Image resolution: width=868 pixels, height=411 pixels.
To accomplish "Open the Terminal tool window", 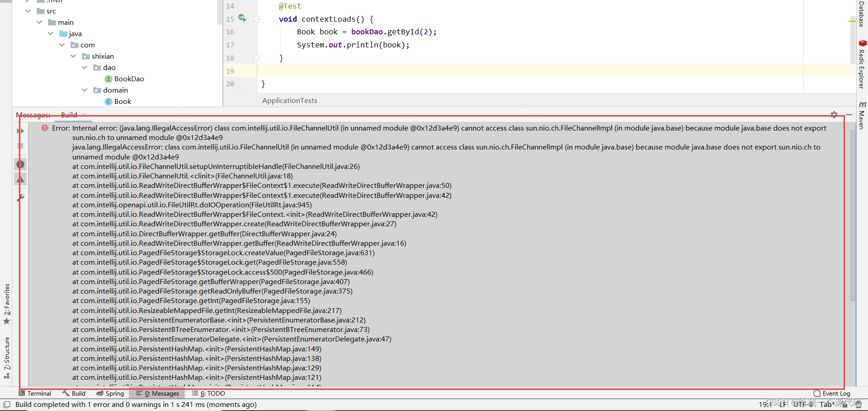I will 35,393.
